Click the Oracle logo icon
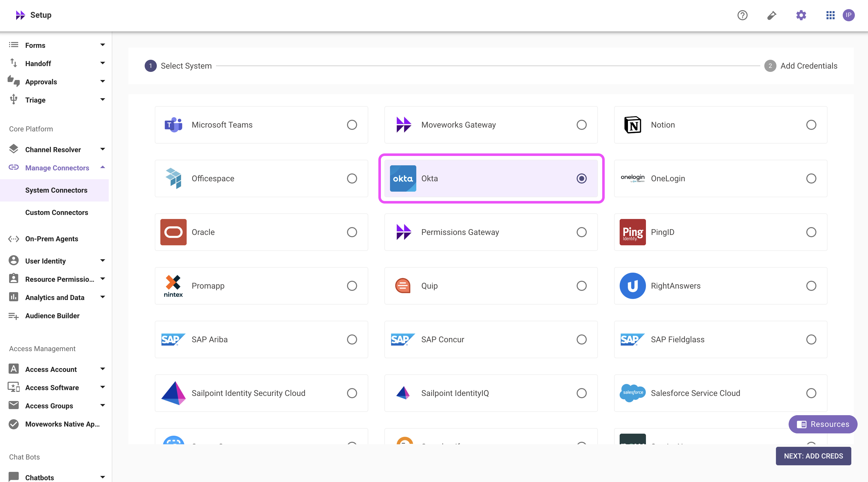The height and width of the screenshot is (482, 868). click(x=173, y=232)
